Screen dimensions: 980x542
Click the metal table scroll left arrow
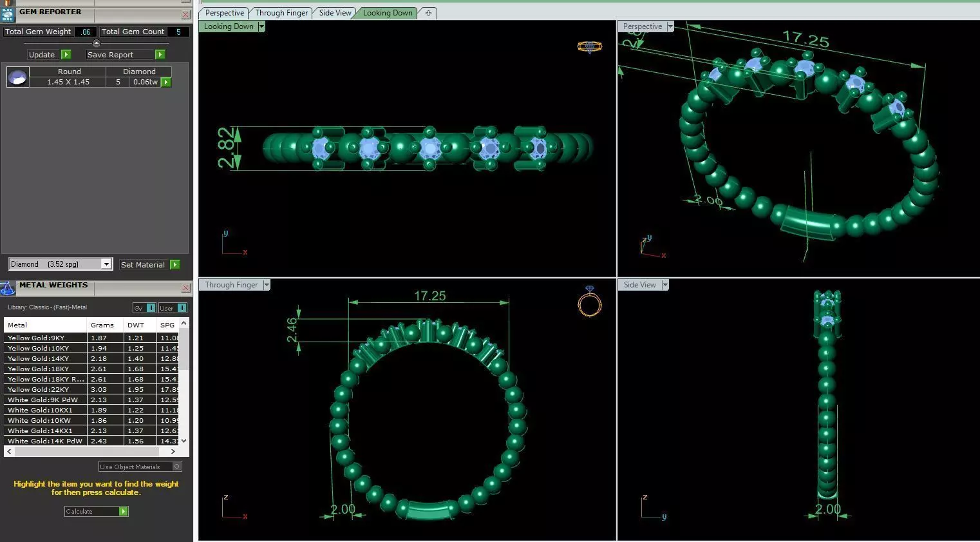coord(8,452)
